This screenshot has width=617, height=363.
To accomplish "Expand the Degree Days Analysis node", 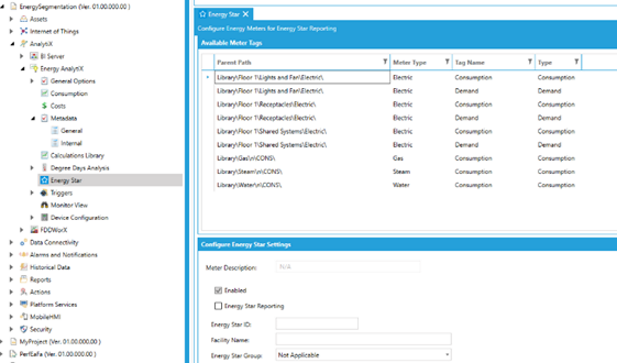I will (x=32, y=168).
